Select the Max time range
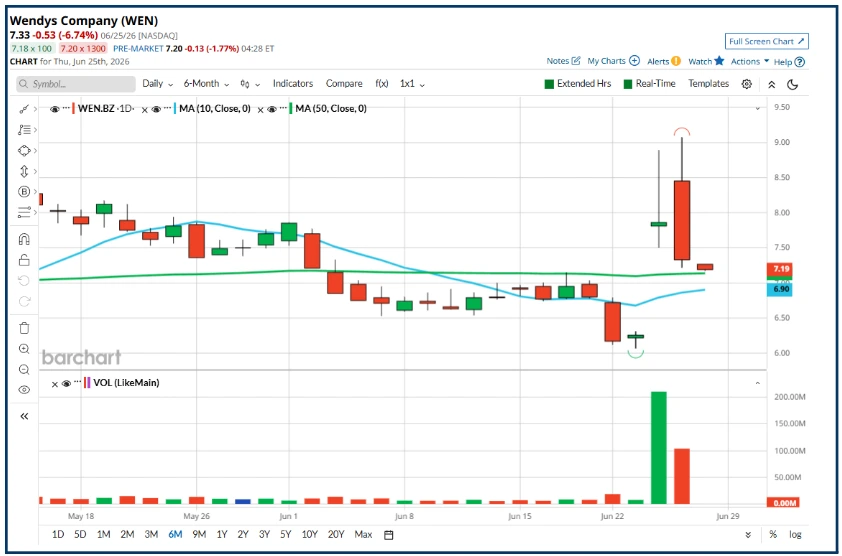The image size is (842, 556). (363, 535)
